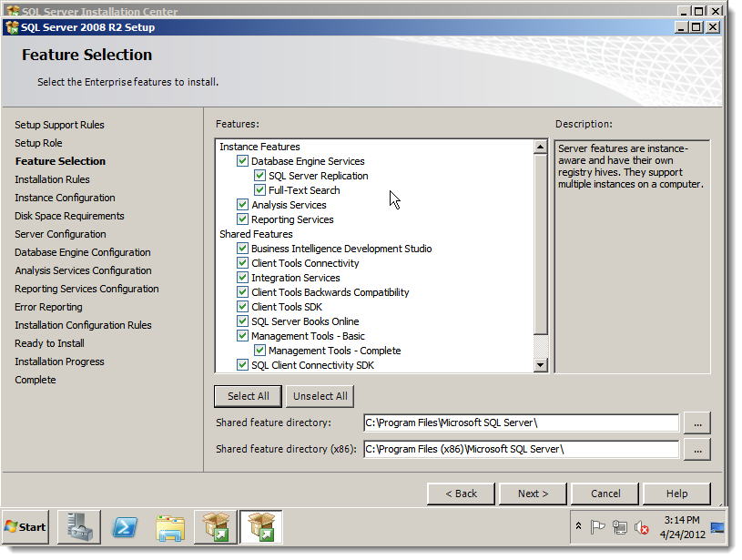Uncheck SQL Server Books Online

[x=242, y=321]
